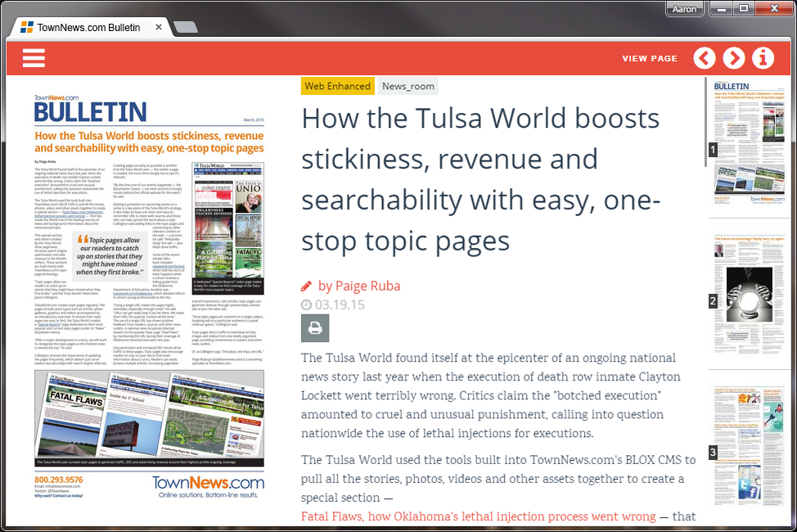Close the TownNews.com Bulletin tab
The image size is (797, 532).
coord(159,27)
